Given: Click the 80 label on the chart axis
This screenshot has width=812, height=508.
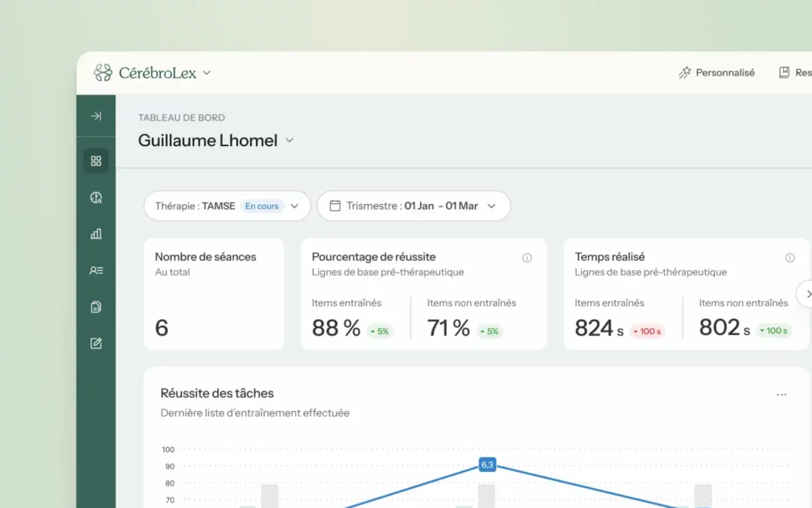Looking at the screenshot, I should (170, 484).
